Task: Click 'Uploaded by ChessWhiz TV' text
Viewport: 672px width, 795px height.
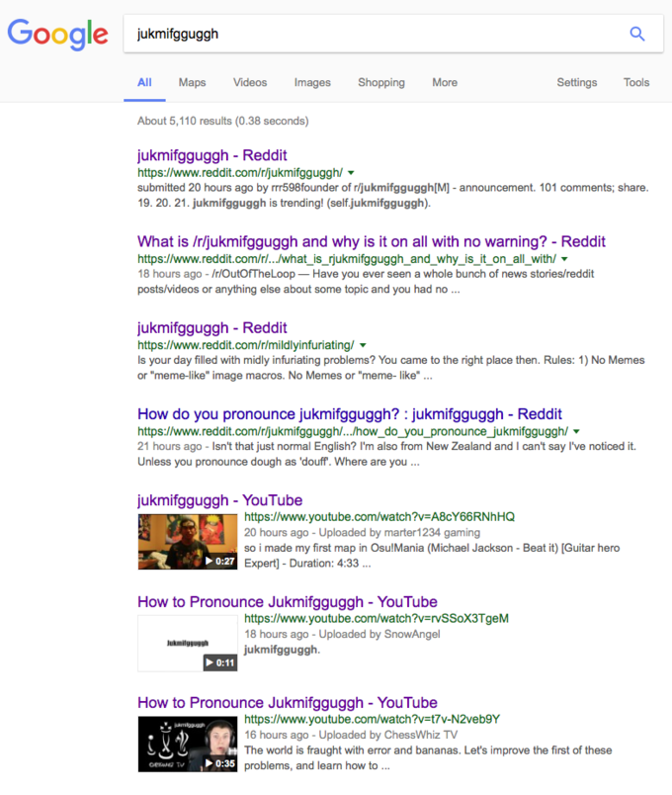Action: [x=388, y=735]
